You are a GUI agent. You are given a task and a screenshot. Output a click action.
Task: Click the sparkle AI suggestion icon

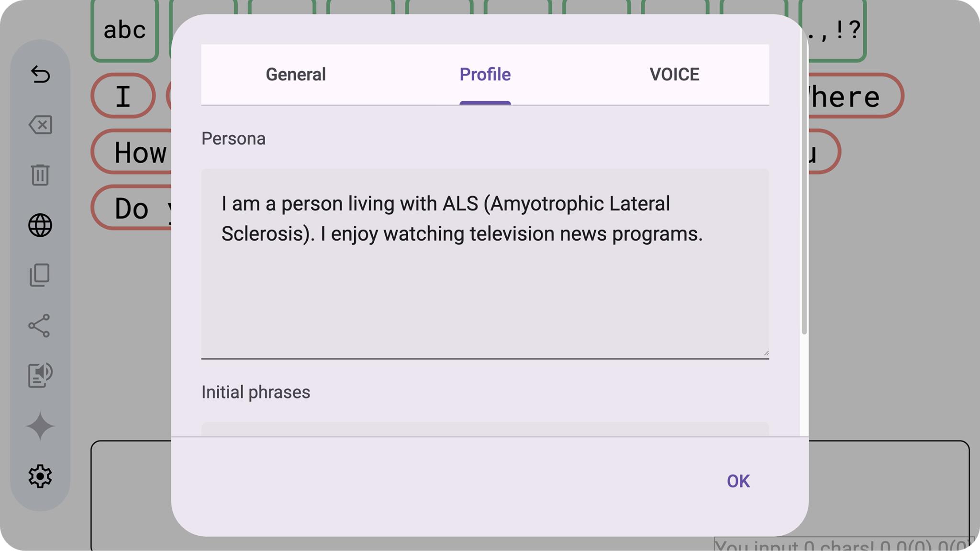40,425
